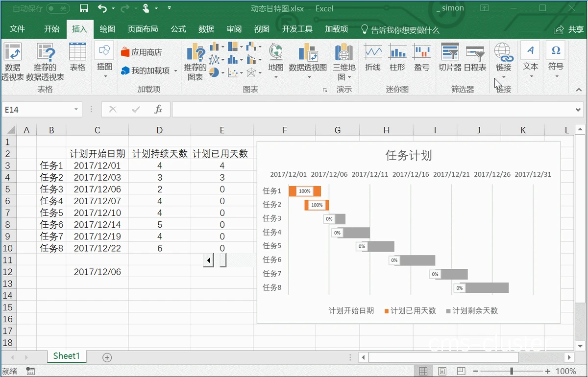Click the Share (共享) button

point(569,29)
